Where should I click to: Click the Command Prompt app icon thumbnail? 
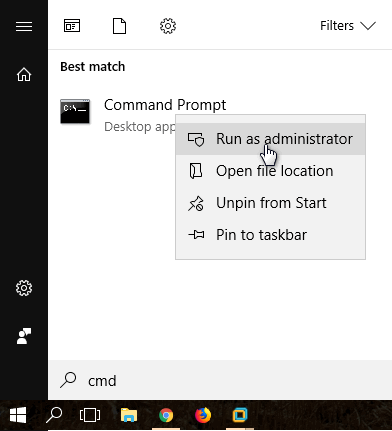[75, 111]
